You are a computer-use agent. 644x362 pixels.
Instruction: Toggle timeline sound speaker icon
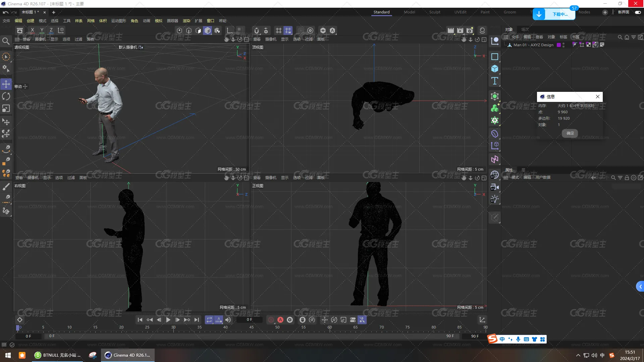point(228,320)
